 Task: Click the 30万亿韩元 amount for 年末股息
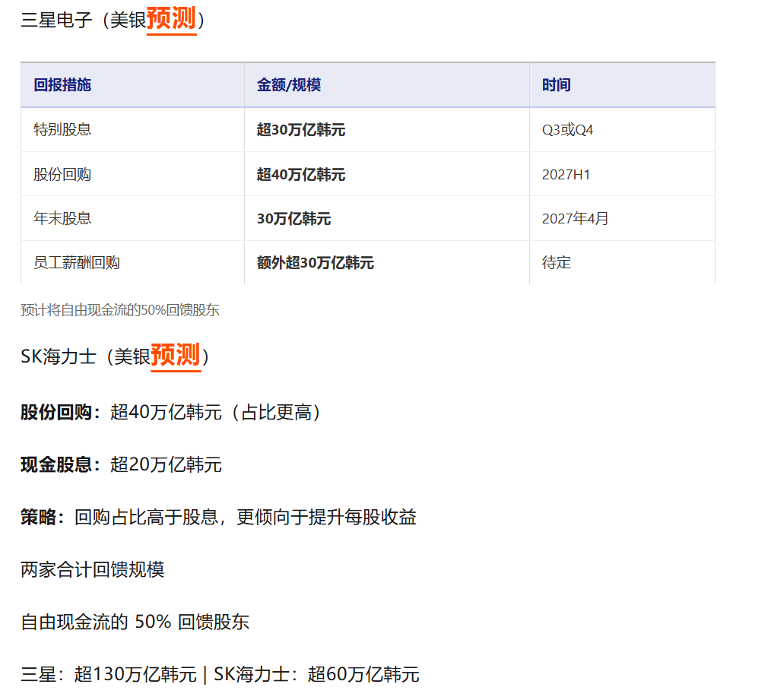293,218
